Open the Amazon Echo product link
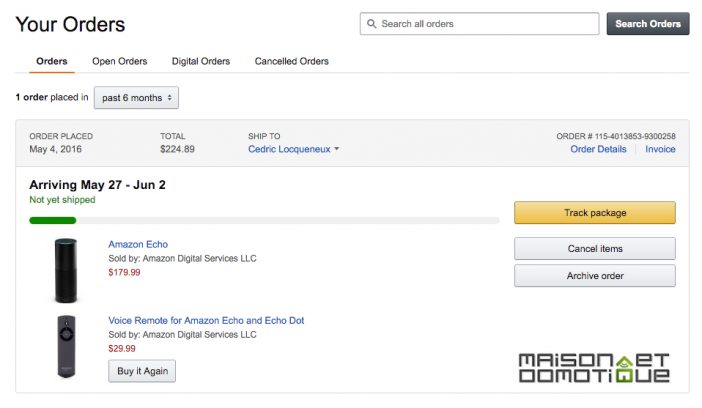The image size is (702, 408). tap(138, 244)
